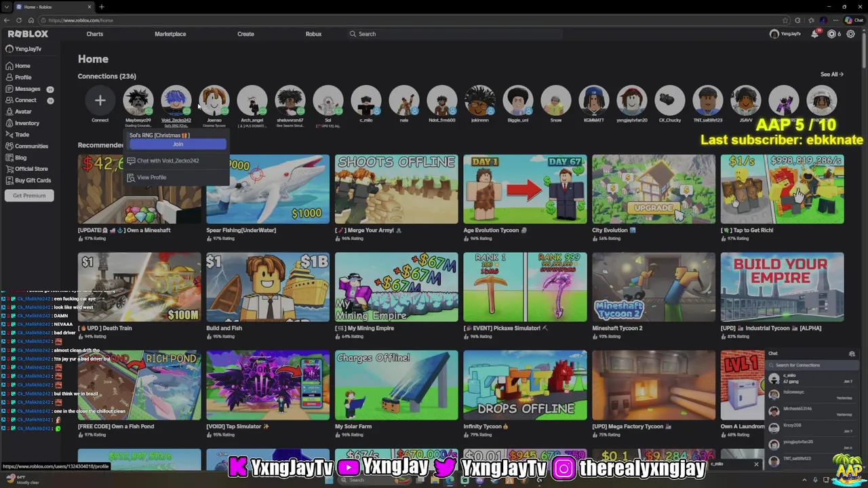The width and height of the screenshot is (868, 488).
Task: Open Age Evolution Tycoon game tile
Action: point(525,189)
